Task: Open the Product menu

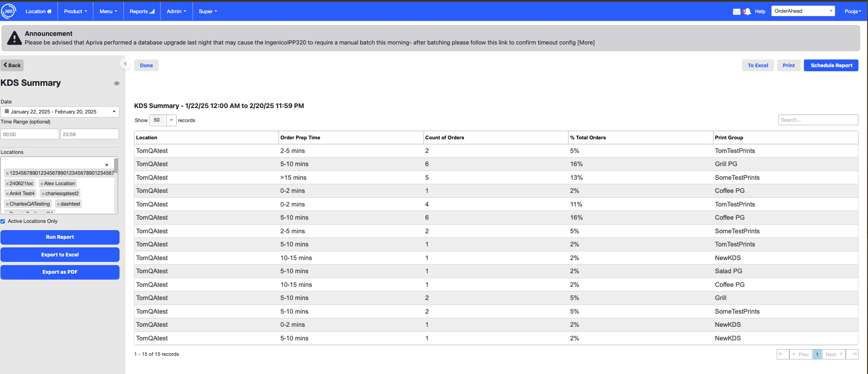Action: (75, 11)
